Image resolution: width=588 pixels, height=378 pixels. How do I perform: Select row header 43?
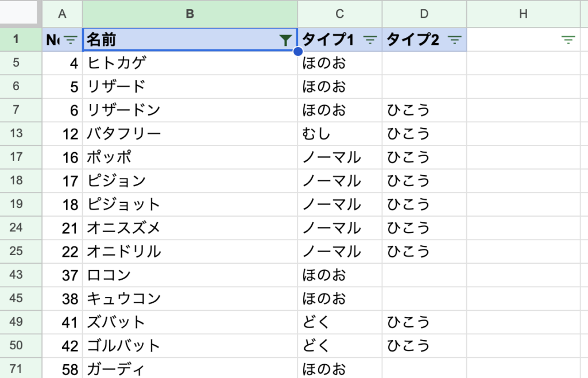21,275
